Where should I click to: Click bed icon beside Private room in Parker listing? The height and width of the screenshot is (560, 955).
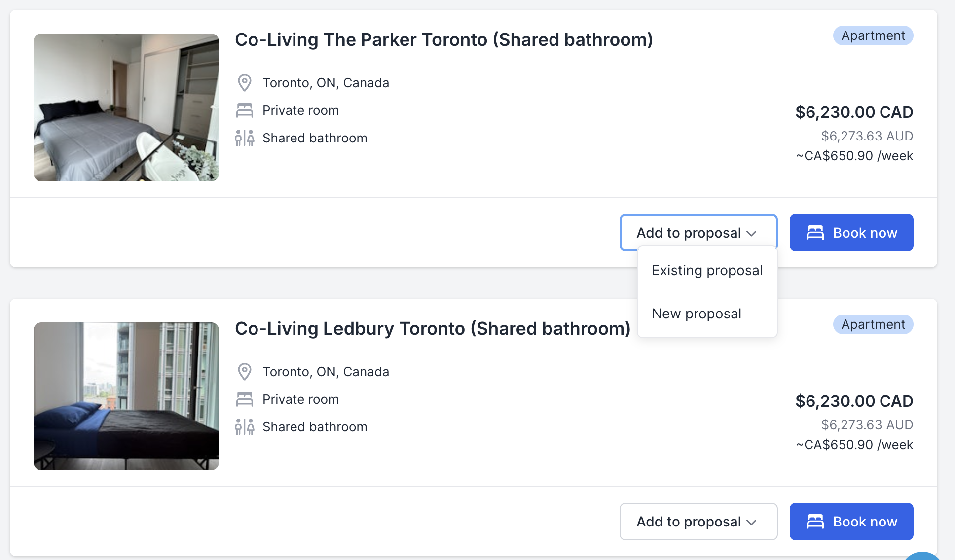[245, 110]
